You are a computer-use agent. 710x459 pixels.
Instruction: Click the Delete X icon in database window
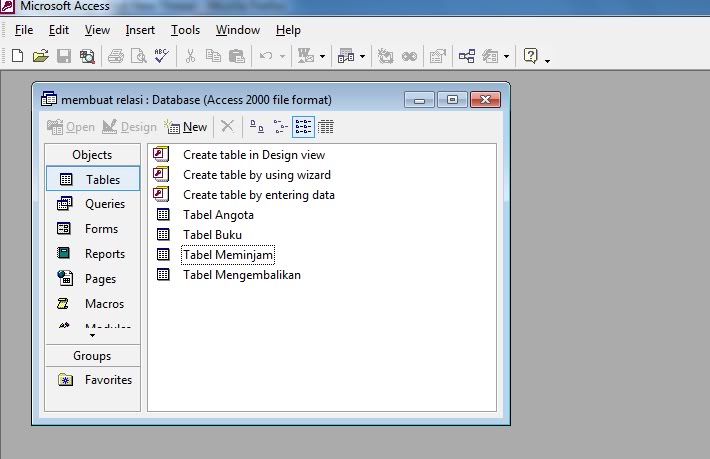click(x=227, y=126)
